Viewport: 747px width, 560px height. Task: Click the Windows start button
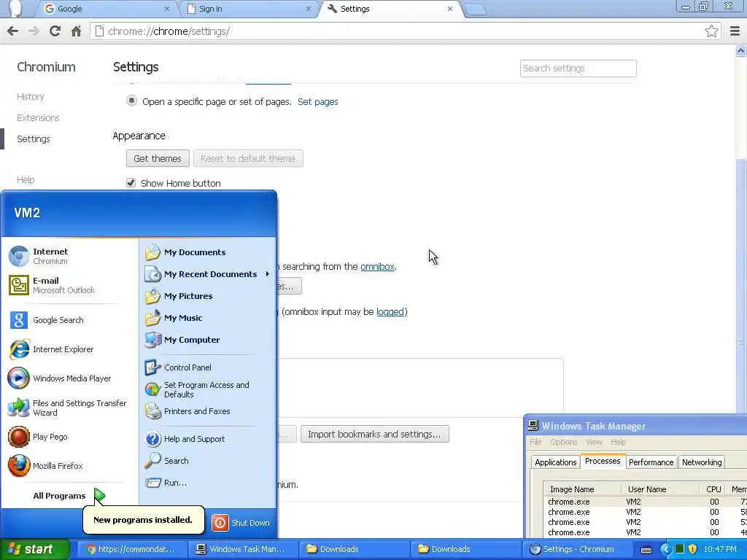34,549
